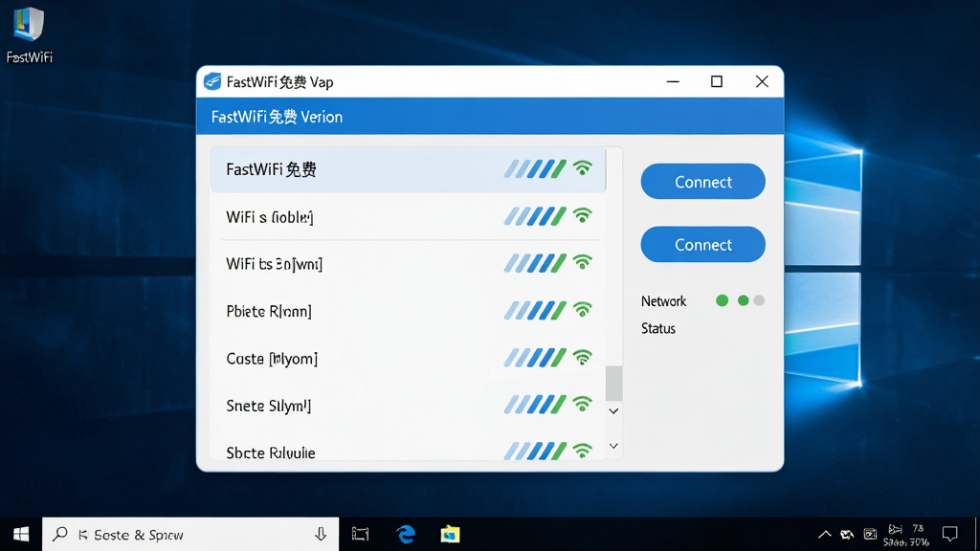
Task: Click the bottom scroll-down chevron arrow
Action: pyautogui.click(x=613, y=446)
